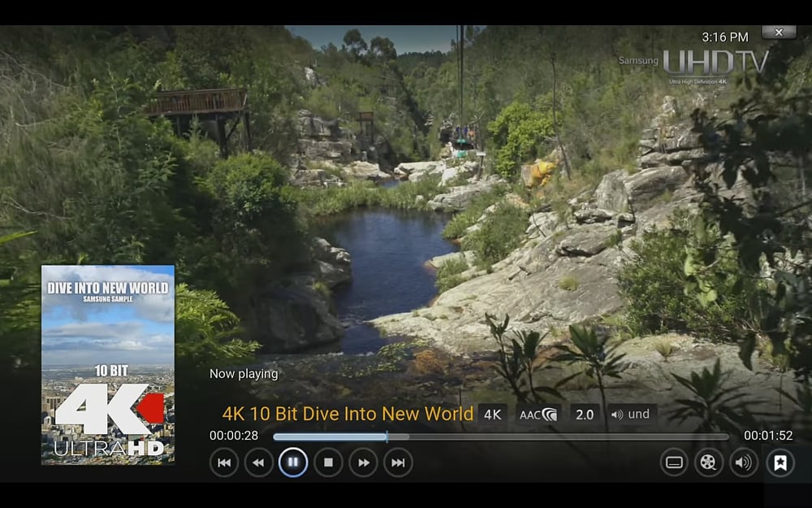Click the total duration 00:01:52
The height and width of the screenshot is (508, 812).
click(768, 436)
